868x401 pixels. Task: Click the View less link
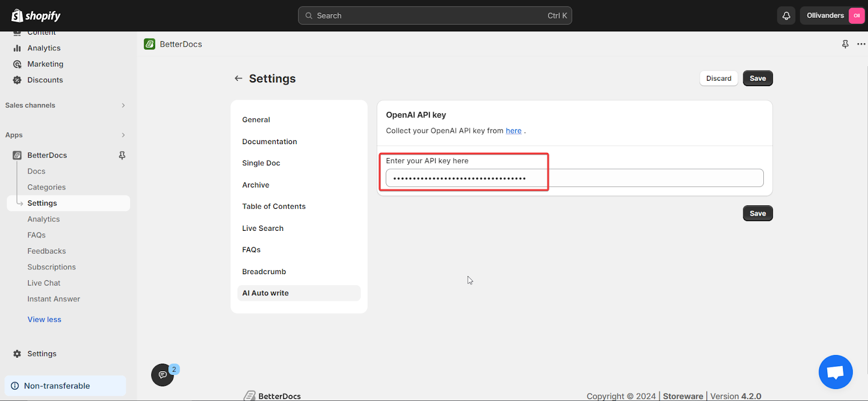pos(44,320)
